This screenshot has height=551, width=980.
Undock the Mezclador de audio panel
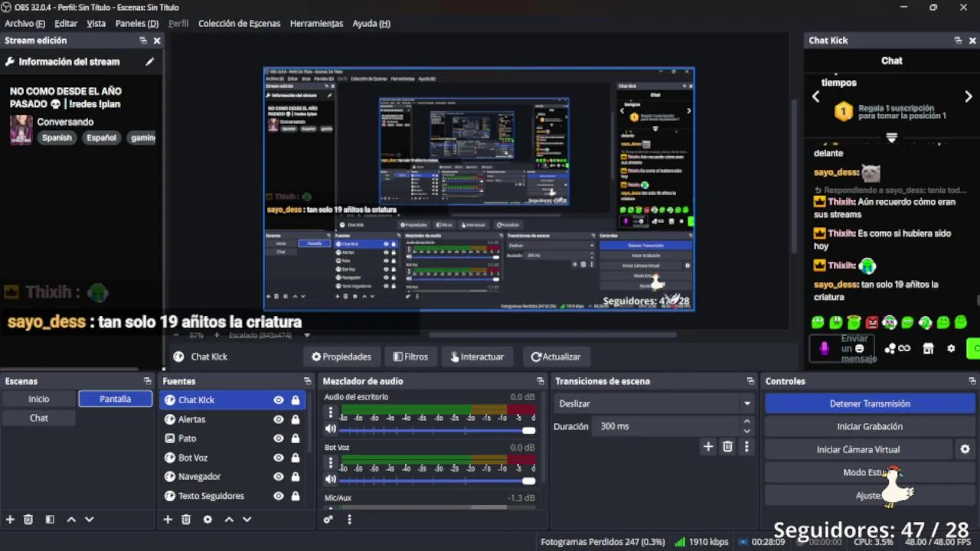click(540, 381)
